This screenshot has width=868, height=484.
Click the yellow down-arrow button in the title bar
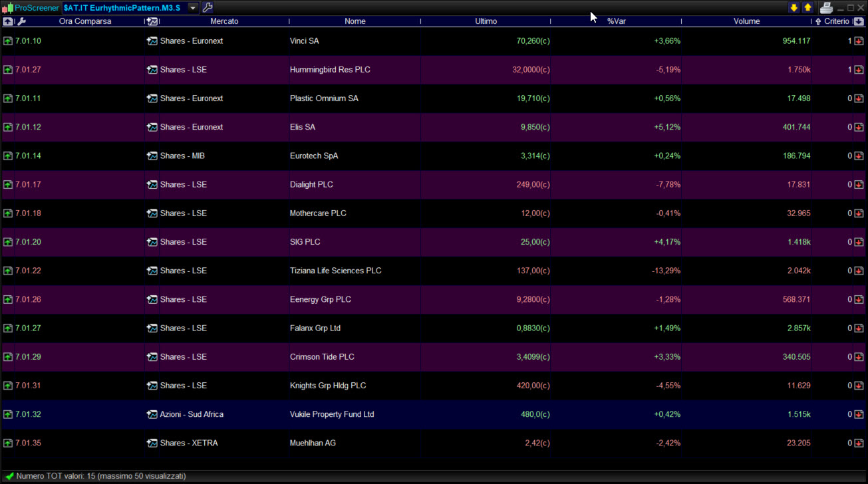coord(794,8)
